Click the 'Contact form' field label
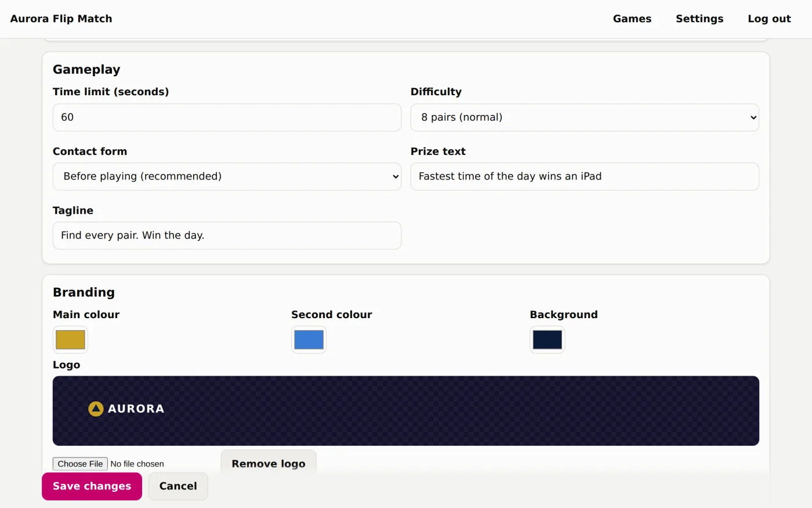The height and width of the screenshot is (508, 812). (90, 152)
